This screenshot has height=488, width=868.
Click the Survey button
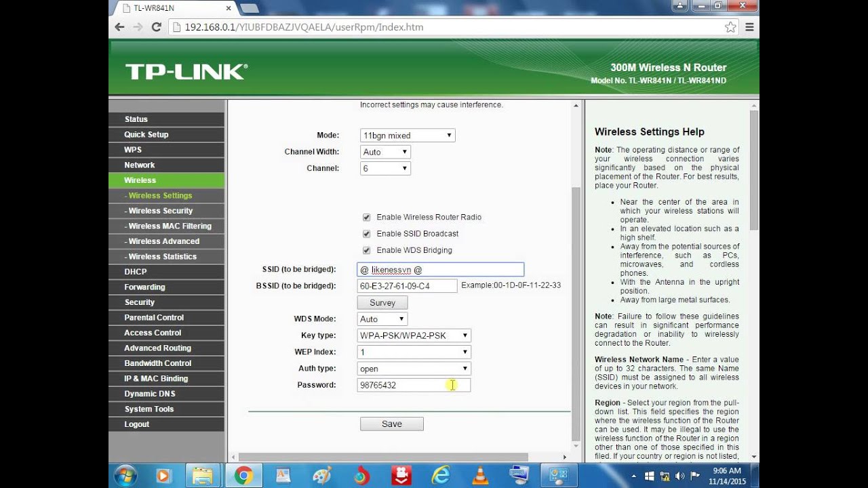pos(382,303)
